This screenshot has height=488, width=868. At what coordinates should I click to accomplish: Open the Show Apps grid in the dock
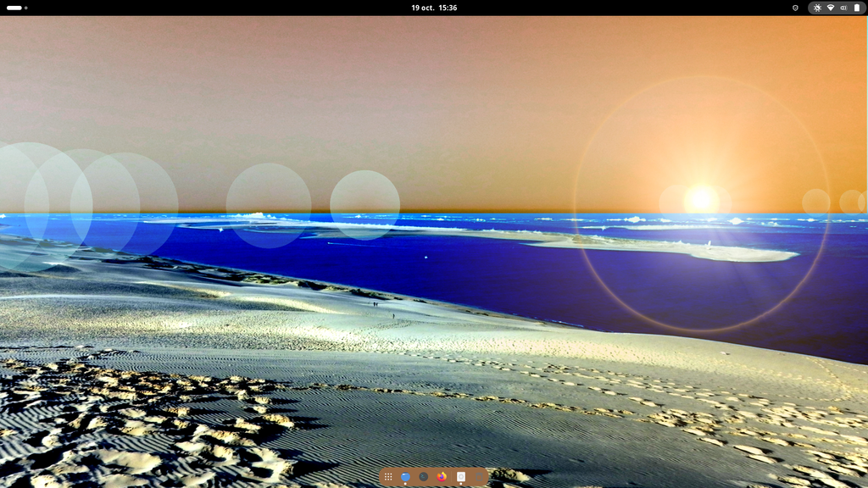coord(388,477)
